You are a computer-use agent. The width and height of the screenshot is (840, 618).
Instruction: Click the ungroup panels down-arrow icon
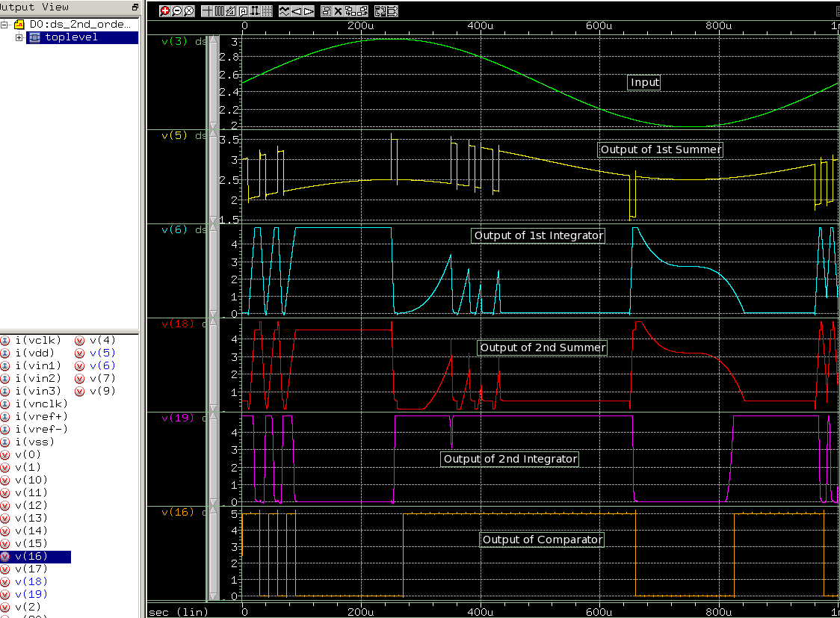click(350, 11)
